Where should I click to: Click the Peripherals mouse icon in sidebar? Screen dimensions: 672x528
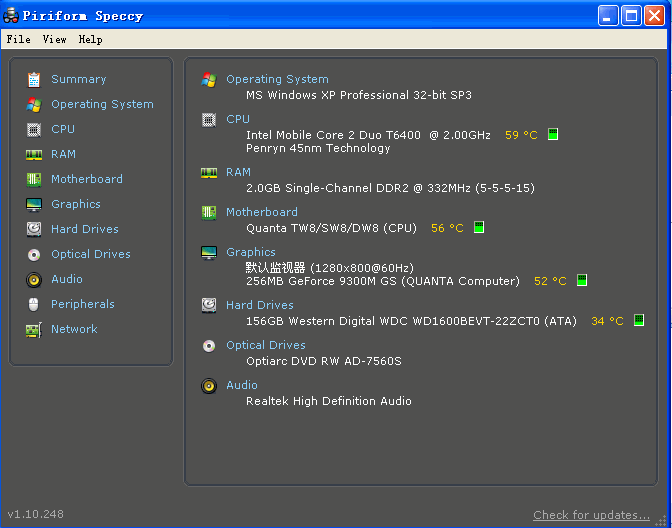34,304
